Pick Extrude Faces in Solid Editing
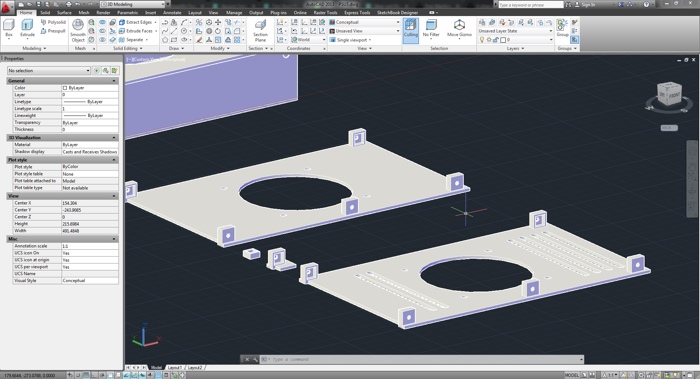The width and height of the screenshot is (700, 379). pyautogui.click(x=135, y=31)
